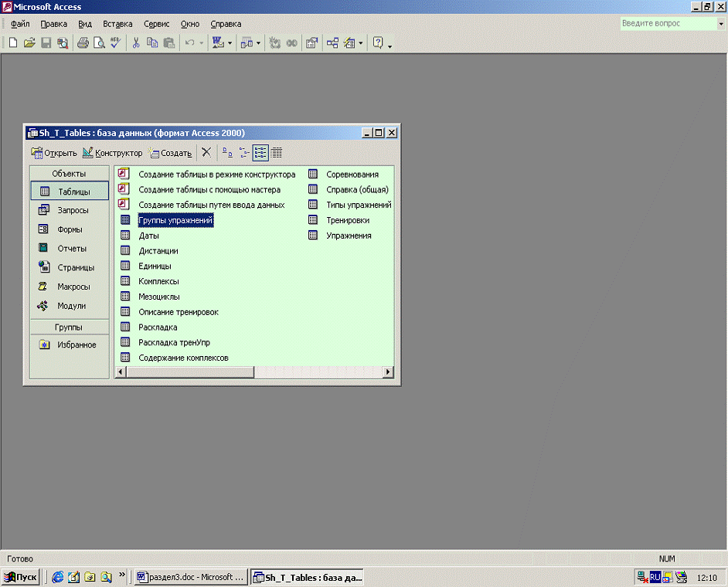The width and height of the screenshot is (728, 587).
Task: Click the horizontal scrollbar right arrow
Action: tap(389, 372)
